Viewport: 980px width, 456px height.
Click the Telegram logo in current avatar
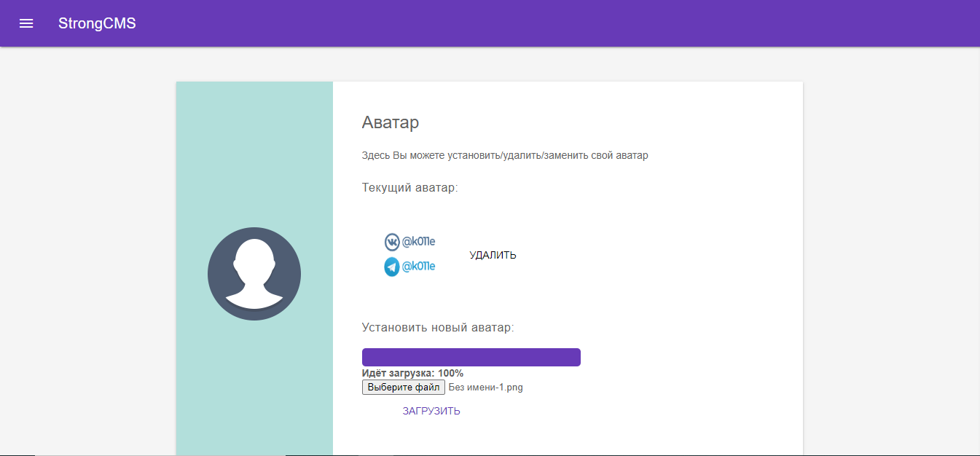[392, 267]
